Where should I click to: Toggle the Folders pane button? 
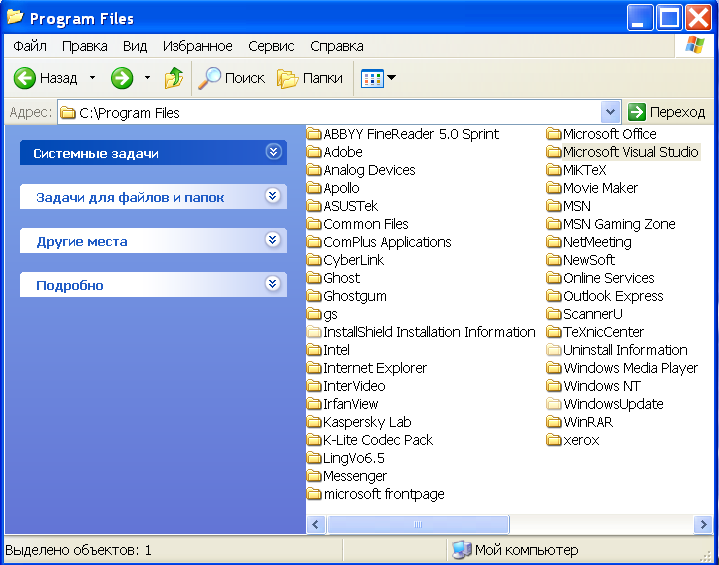[310, 78]
